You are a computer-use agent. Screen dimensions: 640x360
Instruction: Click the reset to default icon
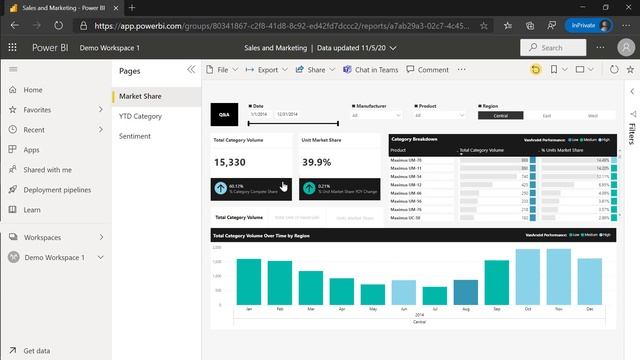[536, 70]
